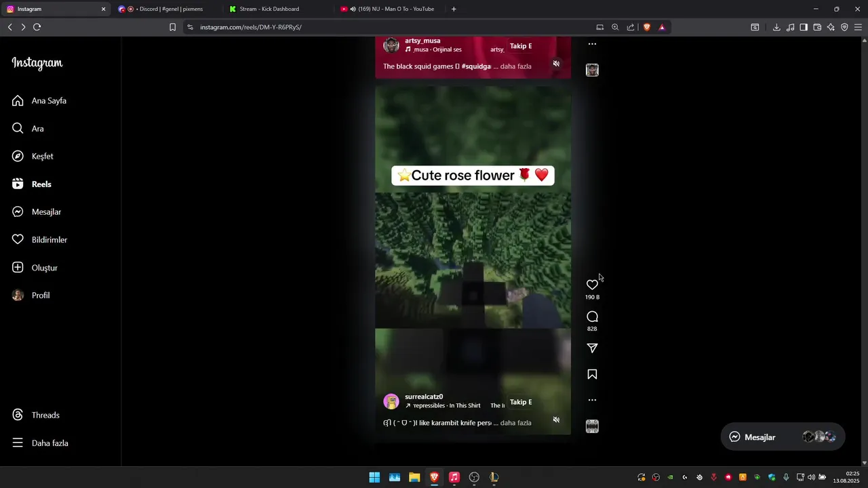Open browser main hamburger menu
This screenshot has width=868, height=488.
point(858,27)
